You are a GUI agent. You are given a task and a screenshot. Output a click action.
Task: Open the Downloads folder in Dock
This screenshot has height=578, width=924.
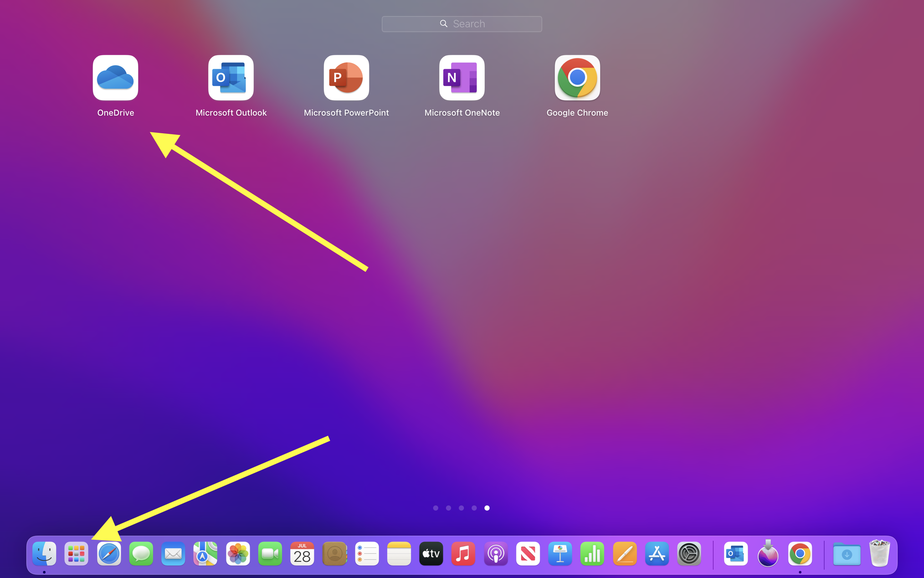tap(847, 554)
